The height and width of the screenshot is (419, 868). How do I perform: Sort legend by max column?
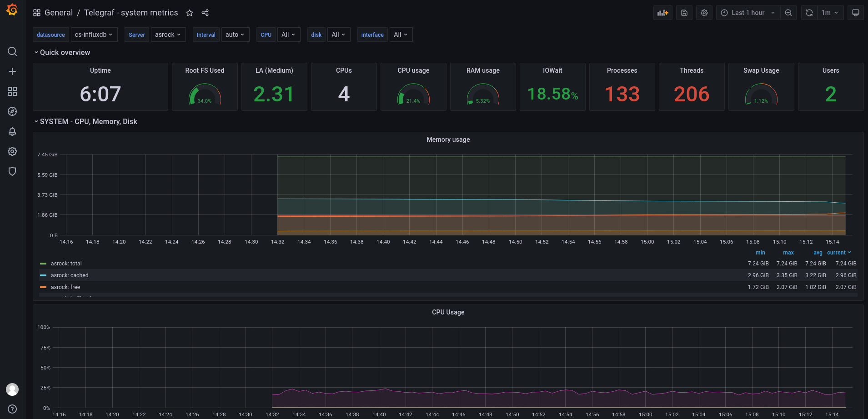788,253
